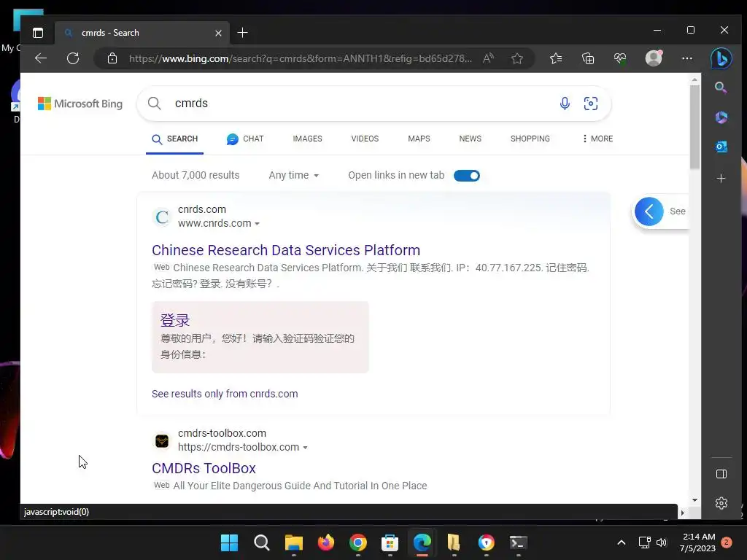This screenshot has height=560, width=747.
Task: Open taskbar Search
Action: point(262,542)
